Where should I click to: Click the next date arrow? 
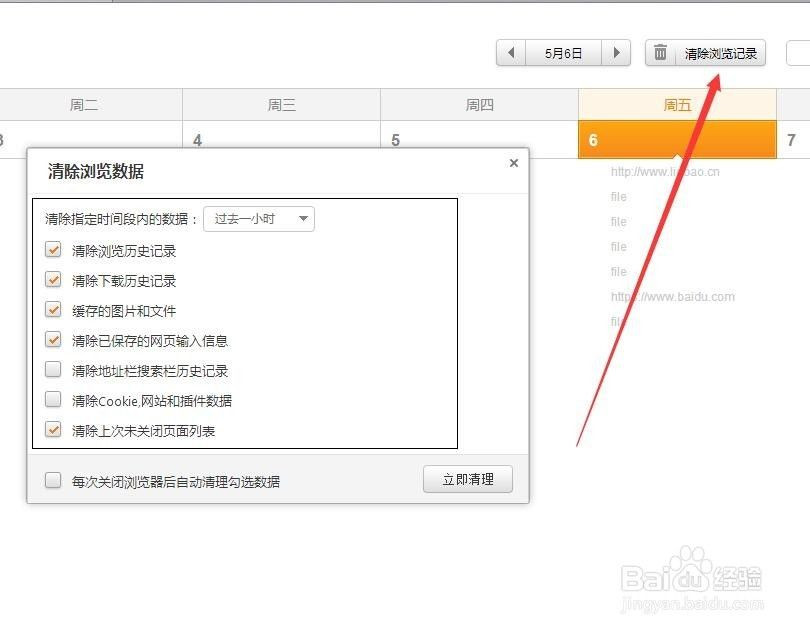pyautogui.click(x=617, y=53)
